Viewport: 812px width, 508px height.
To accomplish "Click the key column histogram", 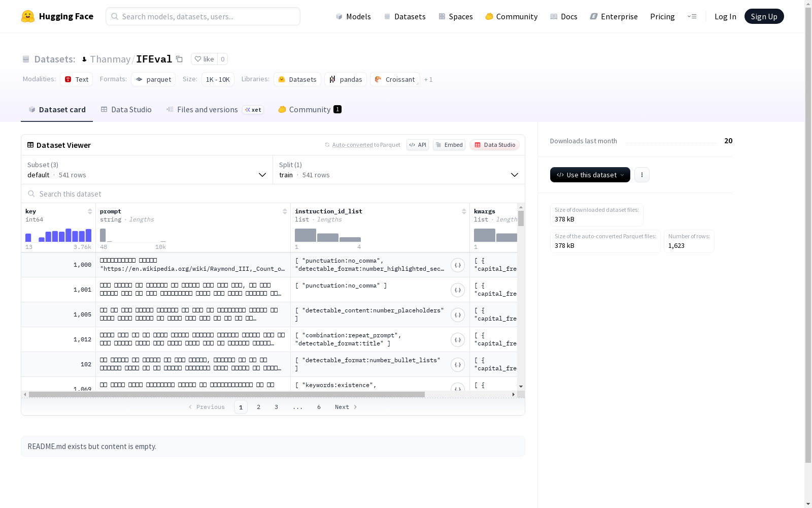I will tap(58, 235).
